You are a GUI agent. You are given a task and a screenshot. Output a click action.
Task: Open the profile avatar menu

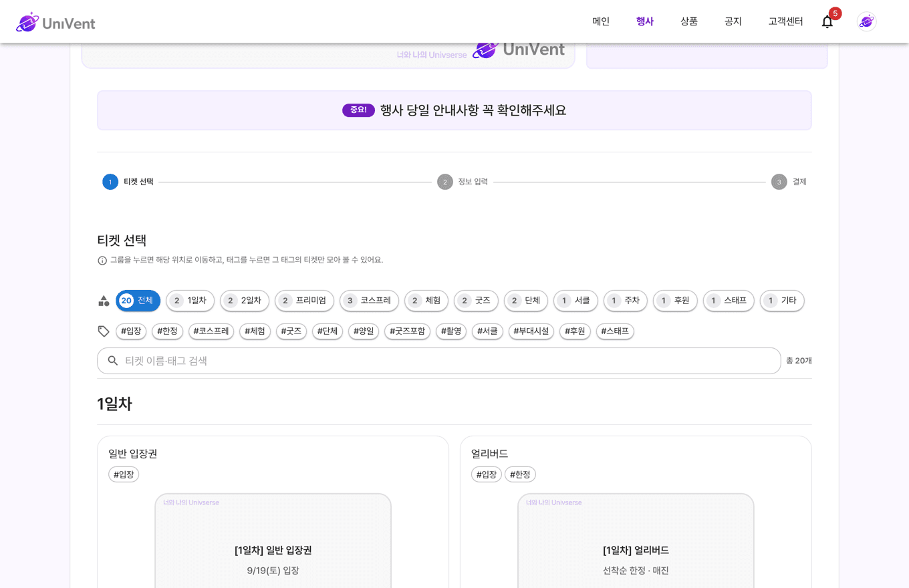tap(867, 21)
